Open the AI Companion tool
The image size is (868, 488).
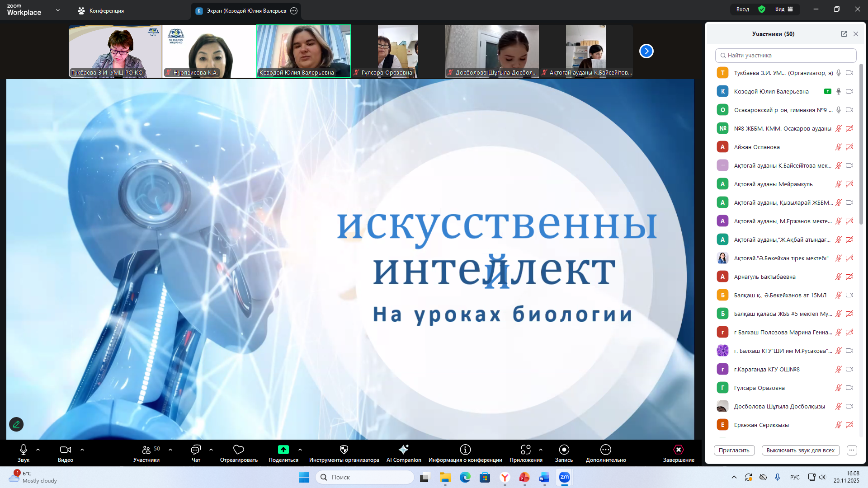click(403, 450)
